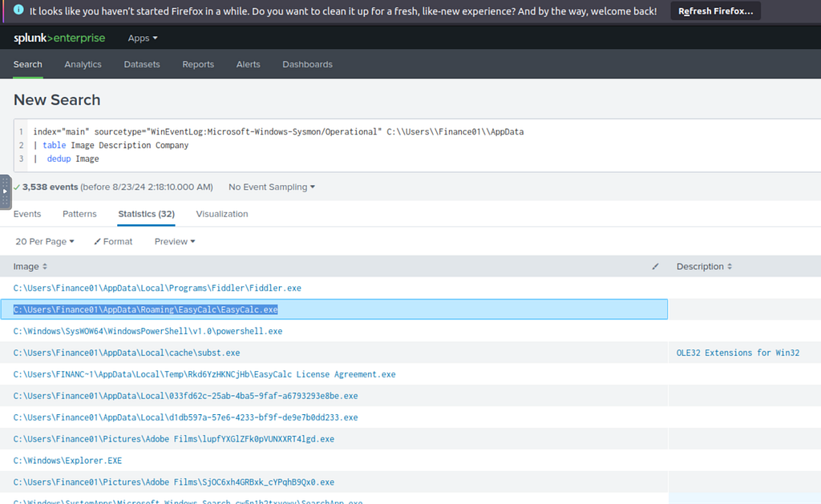Click the Format pencil button
821x504 pixels.
pos(113,241)
